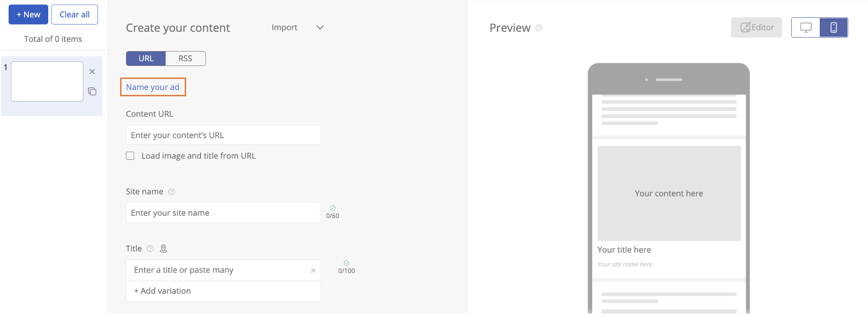This screenshot has height=314, width=868.
Task: Duplicate item 1 using the copy icon
Action: (x=92, y=92)
